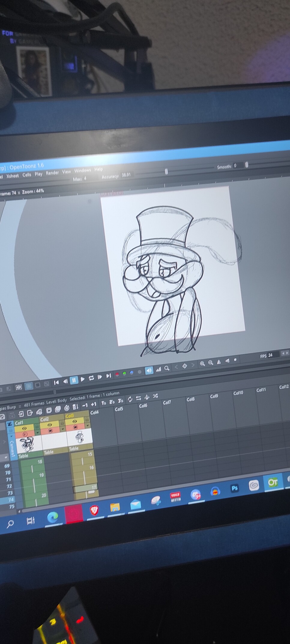
Task: Toggle loop playback in the viewer
Action: pos(91,378)
